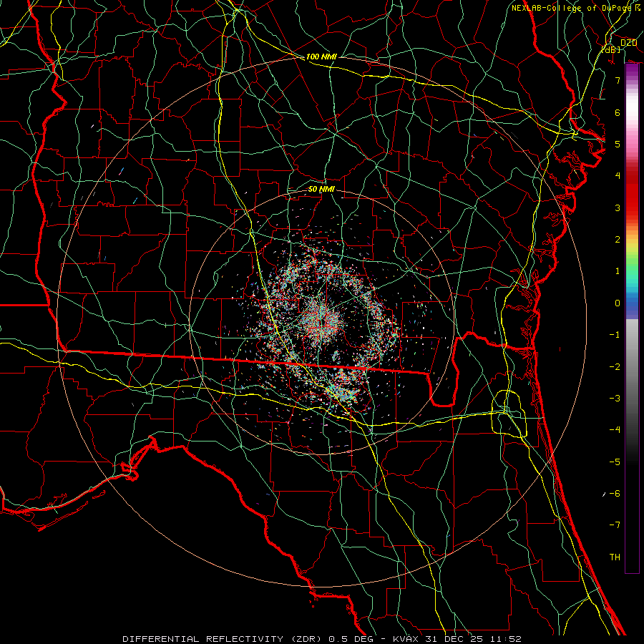Click the 4 value on the color scale

[x=618, y=176]
